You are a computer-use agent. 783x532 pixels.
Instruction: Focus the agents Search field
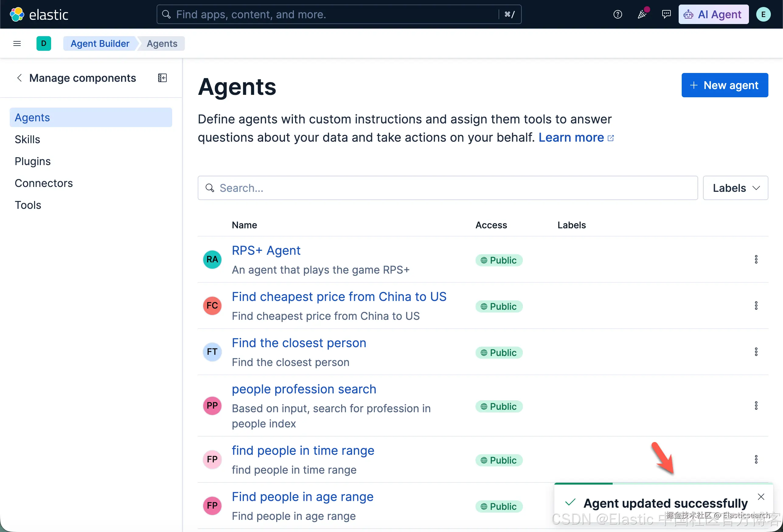coord(447,188)
